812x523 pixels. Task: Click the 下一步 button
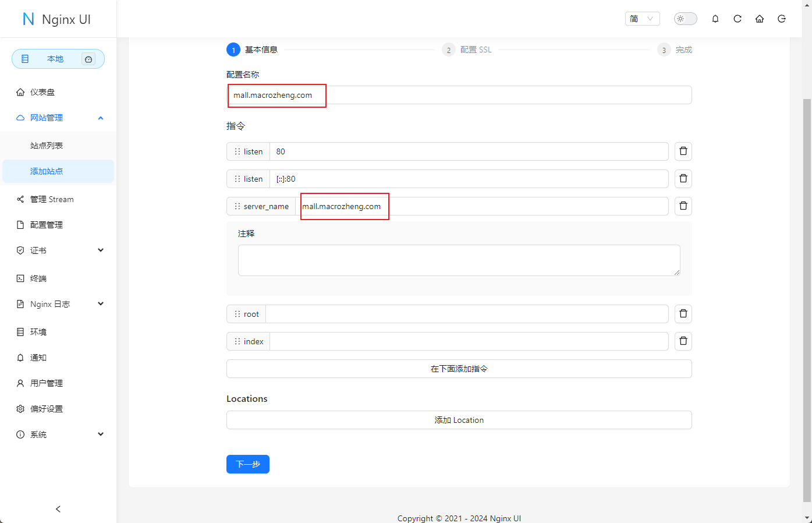[248, 464]
